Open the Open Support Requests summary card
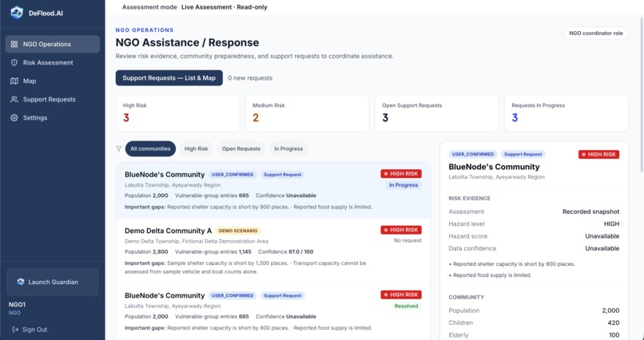 [437, 113]
